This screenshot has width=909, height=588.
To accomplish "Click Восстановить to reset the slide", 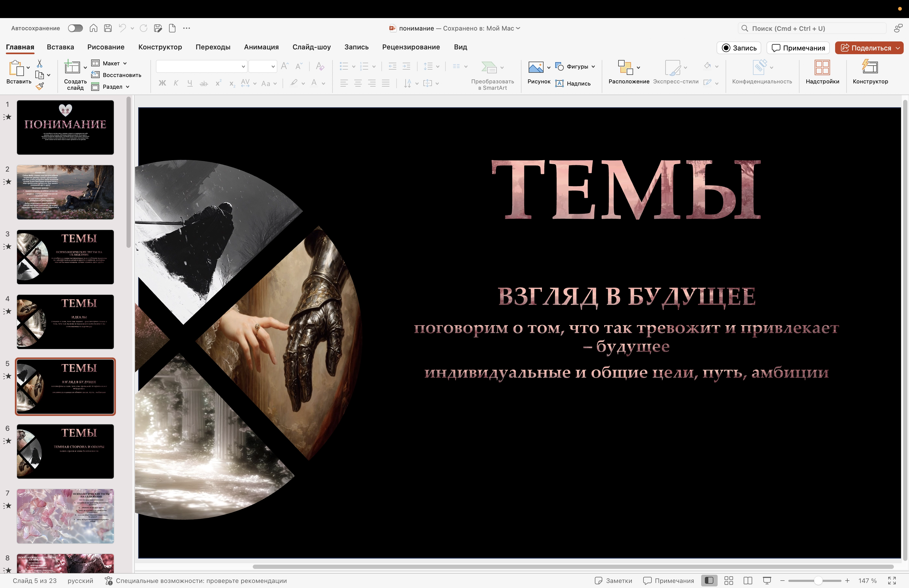I will point(116,75).
